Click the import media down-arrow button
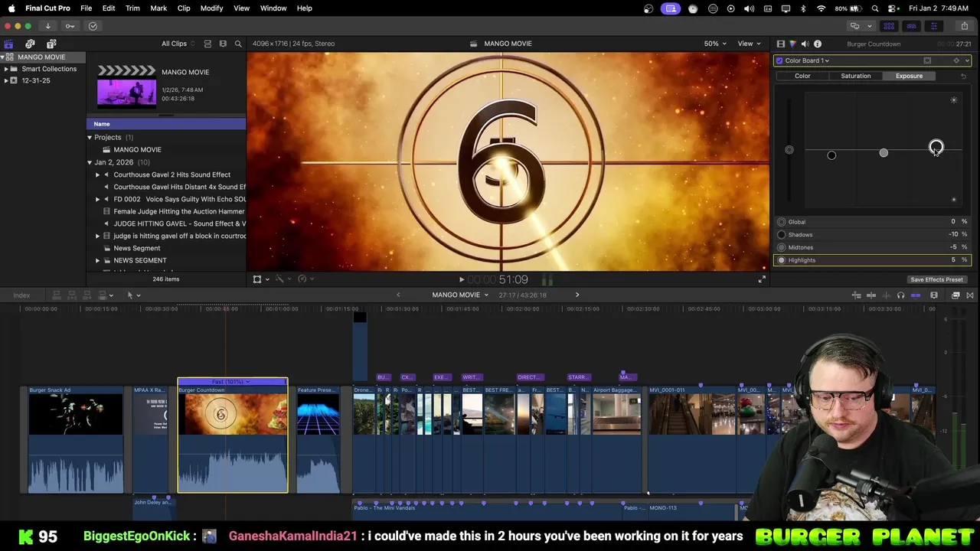This screenshot has width=980, height=551. coord(47,26)
